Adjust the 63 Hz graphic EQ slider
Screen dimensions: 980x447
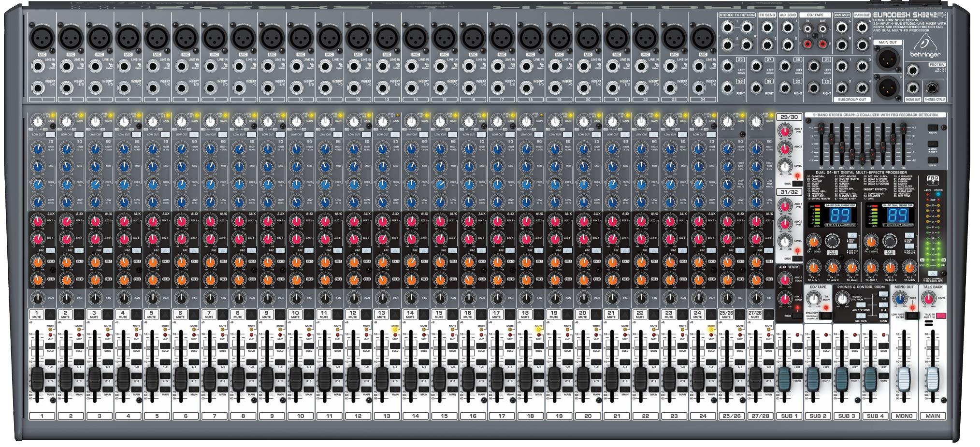pos(821,129)
